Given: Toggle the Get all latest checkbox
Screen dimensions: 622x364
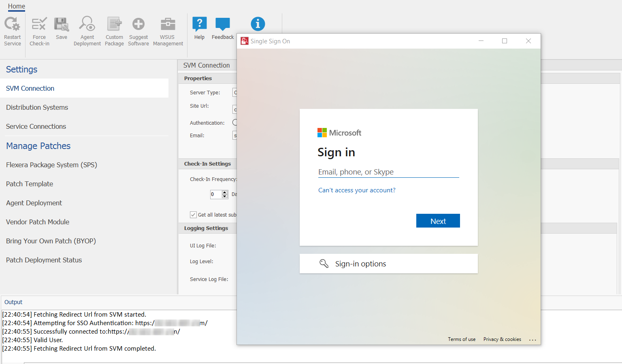Looking at the screenshot, I should [x=193, y=215].
